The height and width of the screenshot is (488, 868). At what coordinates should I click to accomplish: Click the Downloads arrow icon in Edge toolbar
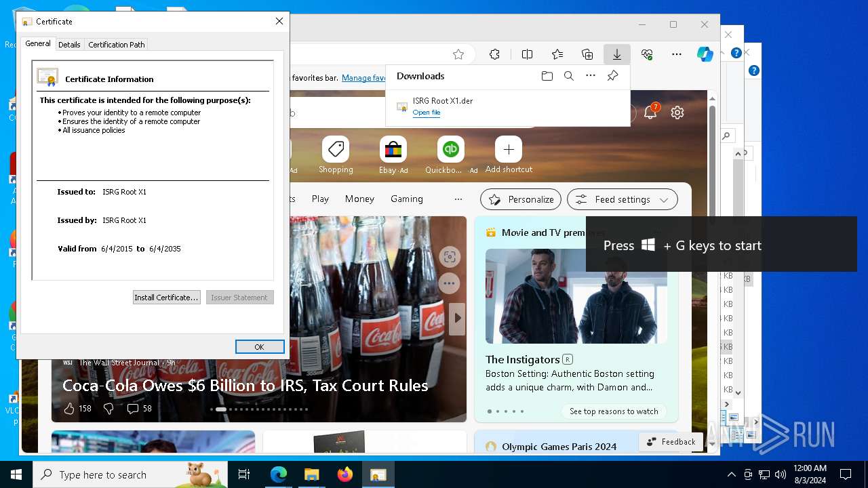[x=617, y=54]
